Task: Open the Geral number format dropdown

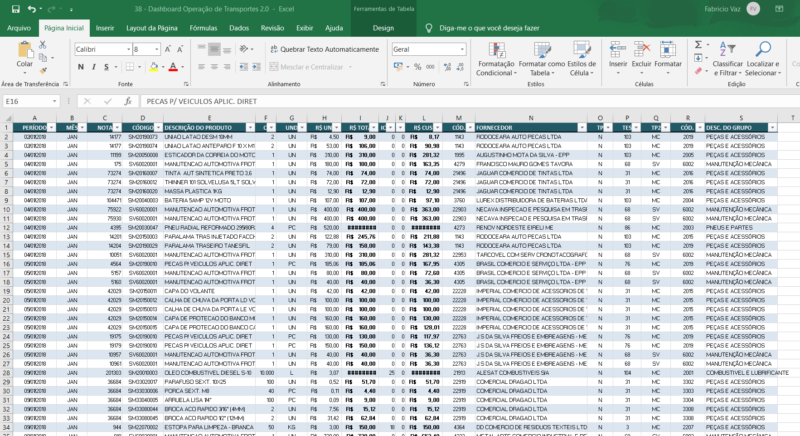Action: pyautogui.click(x=462, y=49)
